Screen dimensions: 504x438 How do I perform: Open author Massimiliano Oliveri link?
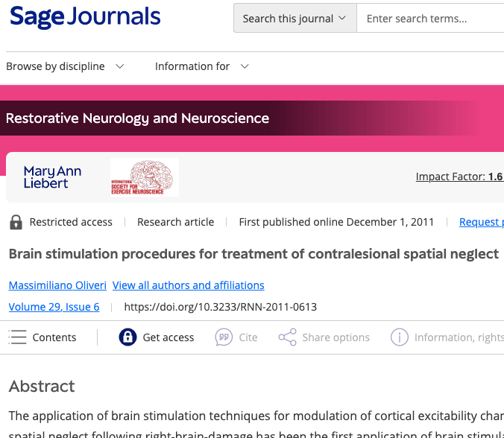tap(57, 285)
